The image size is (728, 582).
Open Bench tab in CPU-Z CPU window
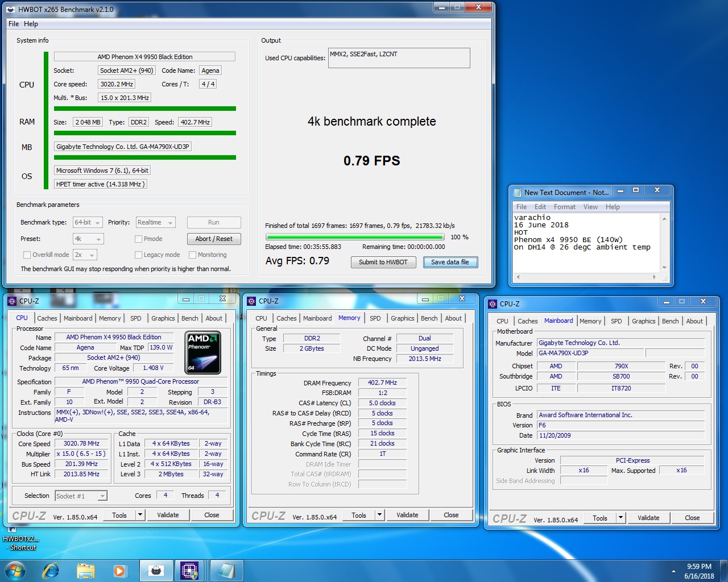pyautogui.click(x=189, y=318)
